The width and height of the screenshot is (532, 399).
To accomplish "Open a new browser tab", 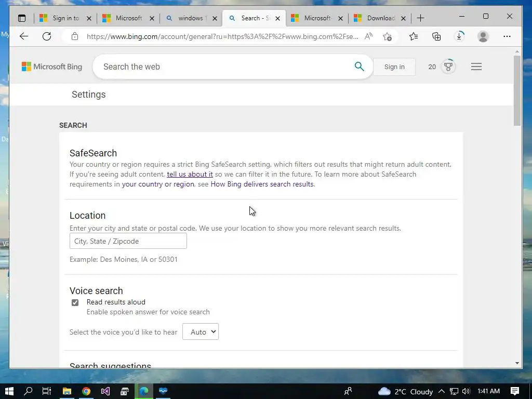I will click(x=420, y=18).
